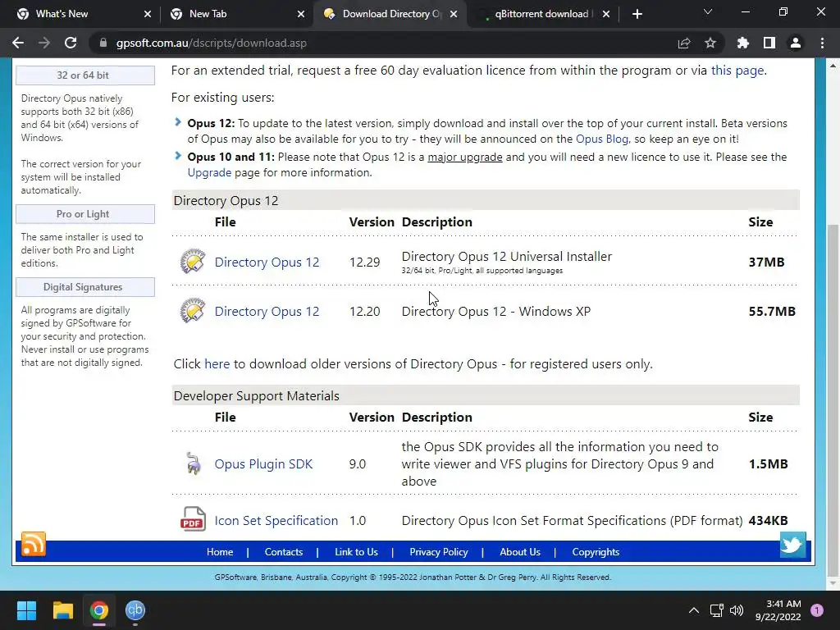
Task: Open the clock and date in taskbar
Action: click(x=778, y=610)
